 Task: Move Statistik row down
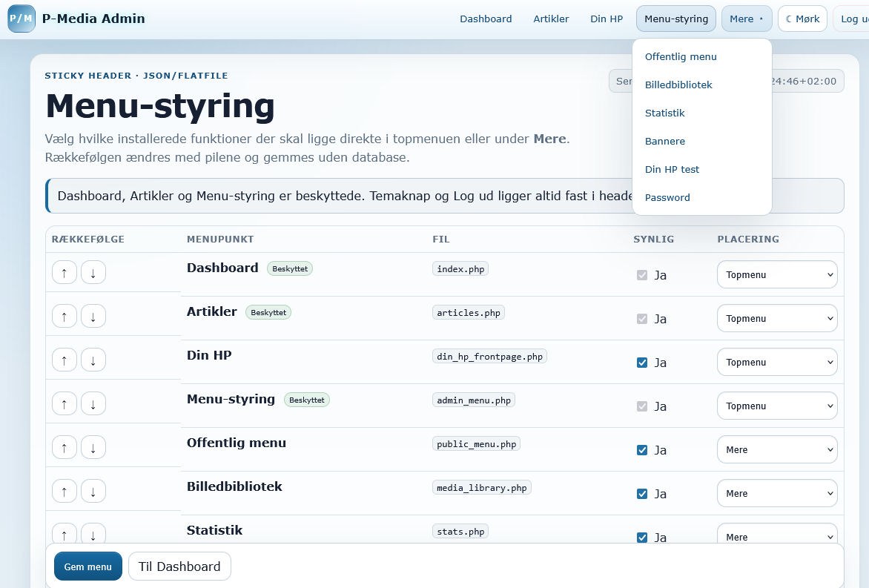[93, 533]
